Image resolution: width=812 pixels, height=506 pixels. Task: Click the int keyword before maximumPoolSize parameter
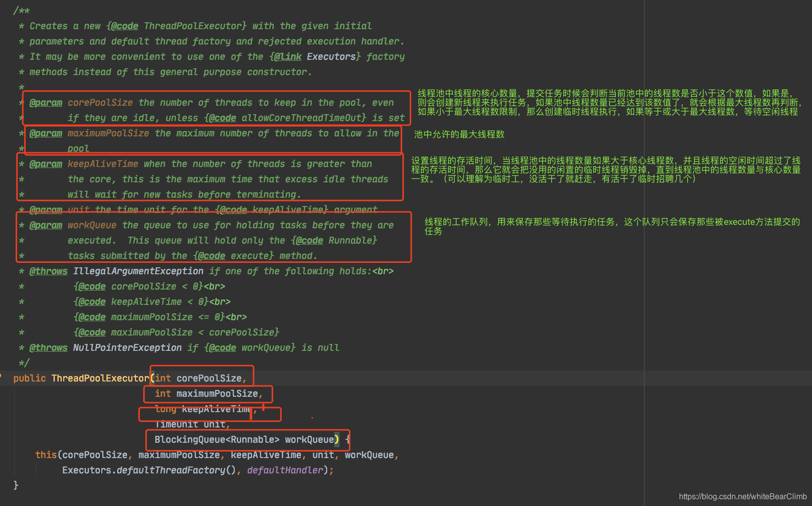click(x=163, y=393)
